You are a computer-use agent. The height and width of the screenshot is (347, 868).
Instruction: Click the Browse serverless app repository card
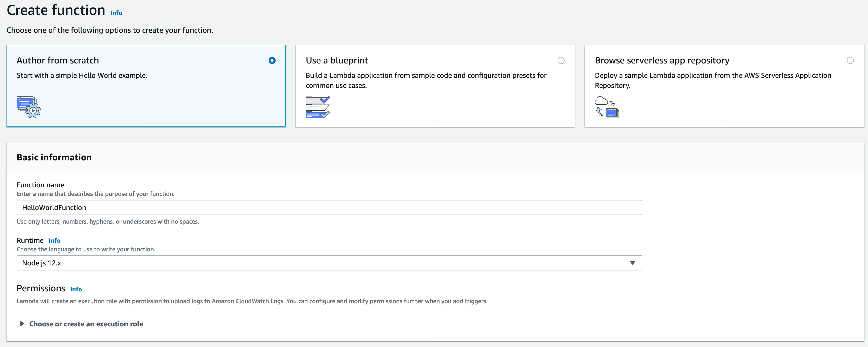725,86
